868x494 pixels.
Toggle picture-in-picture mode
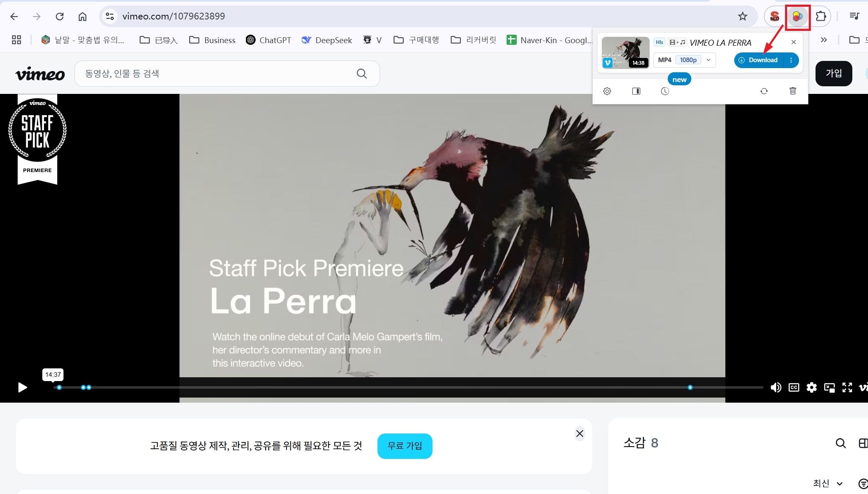coord(829,387)
